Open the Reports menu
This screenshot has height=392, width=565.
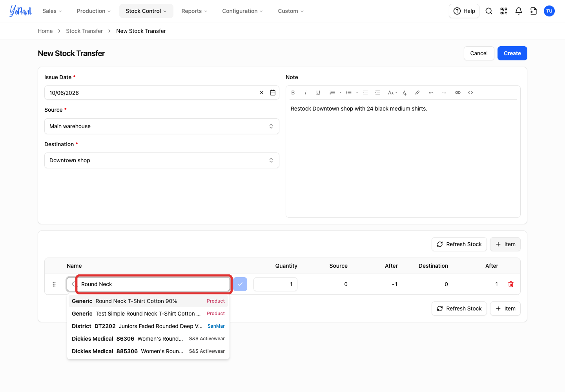pyautogui.click(x=194, y=11)
